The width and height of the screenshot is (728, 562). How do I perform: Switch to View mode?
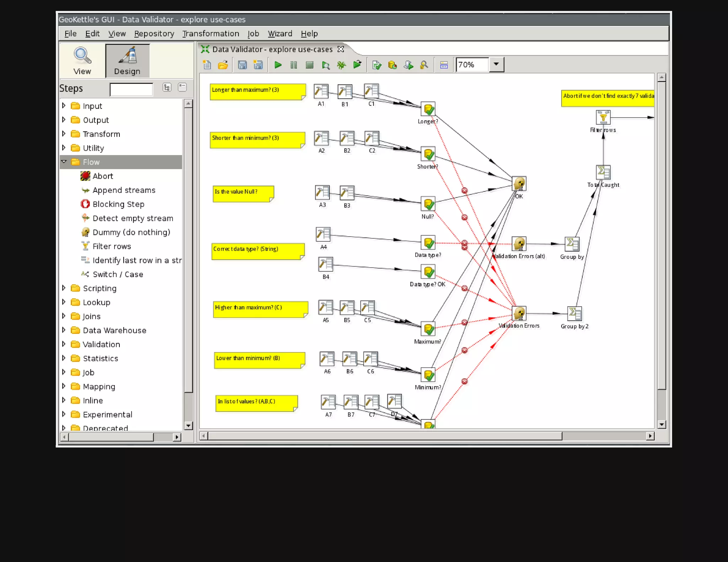pyautogui.click(x=82, y=61)
